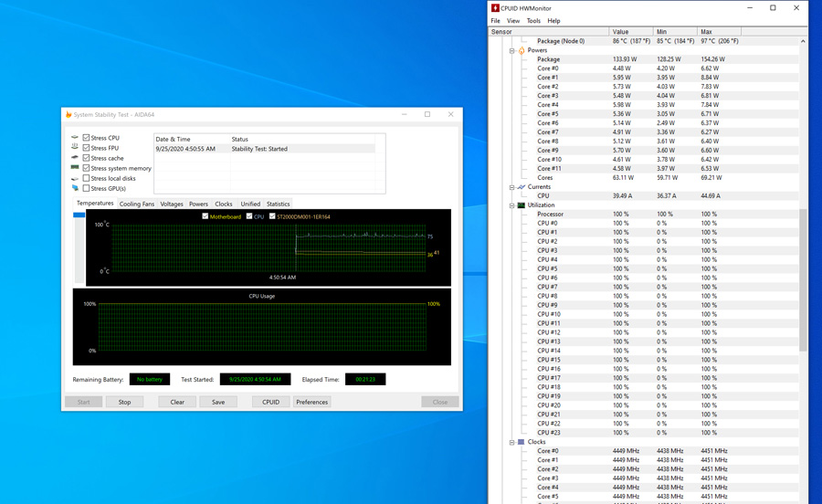Image resolution: width=822 pixels, height=504 pixels.
Task: Switch to the Unified tab
Action: pyautogui.click(x=250, y=204)
